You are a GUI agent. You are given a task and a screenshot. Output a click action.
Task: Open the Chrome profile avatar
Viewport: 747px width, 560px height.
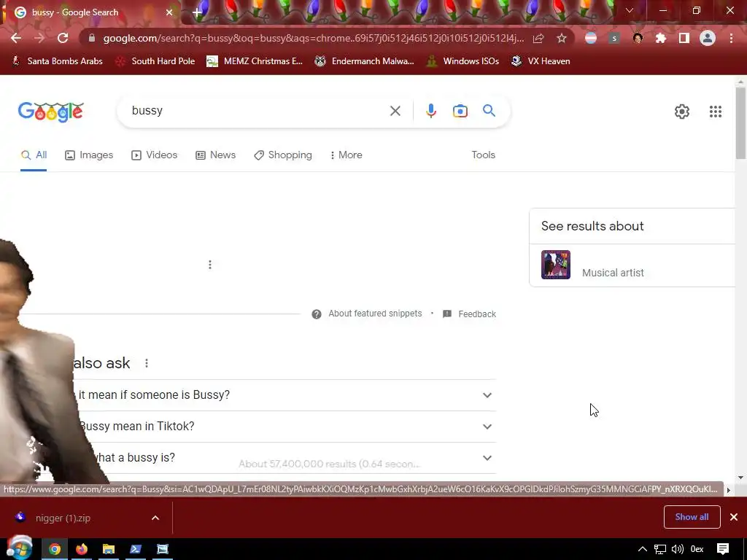pyautogui.click(x=708, y=38)
